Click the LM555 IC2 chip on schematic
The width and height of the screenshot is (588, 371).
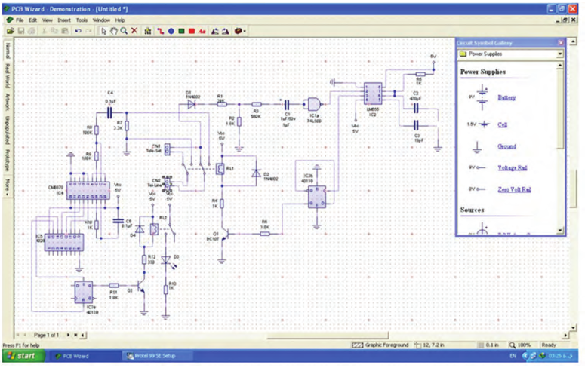point(373,94)
